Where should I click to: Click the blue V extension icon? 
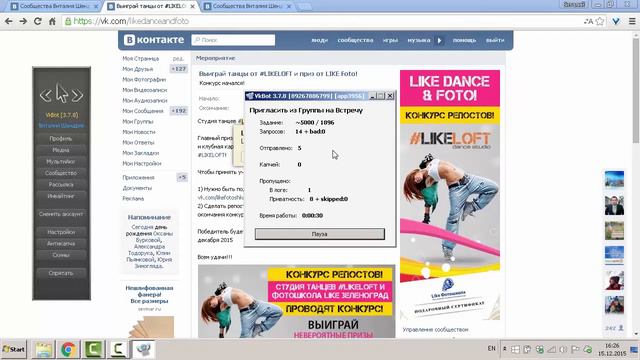click(x=616, y=21)
